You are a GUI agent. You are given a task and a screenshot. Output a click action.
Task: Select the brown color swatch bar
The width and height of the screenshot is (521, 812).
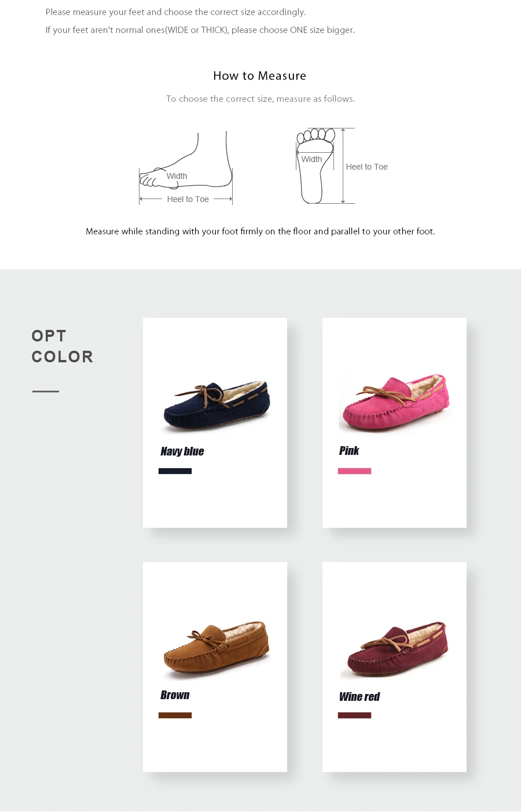pyautogui.click(x=175, y=715)
